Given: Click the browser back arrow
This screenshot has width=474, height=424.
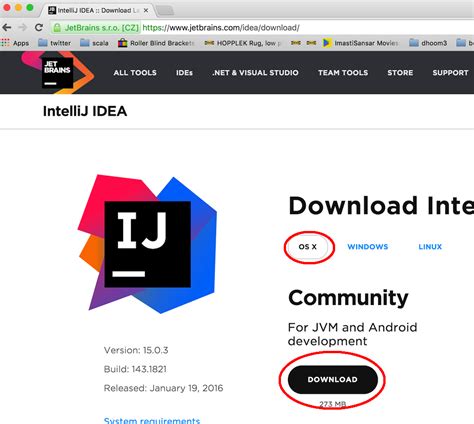Looking at the screenshot, I should tap(7, 27).
